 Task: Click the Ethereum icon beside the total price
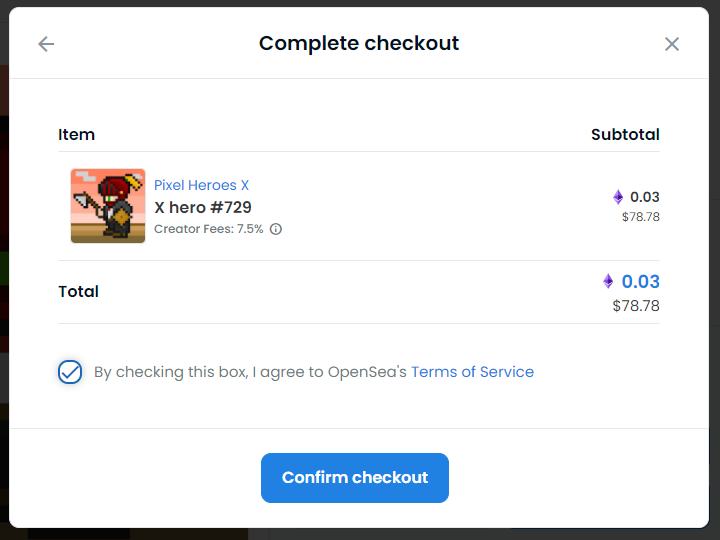point(608,281)
